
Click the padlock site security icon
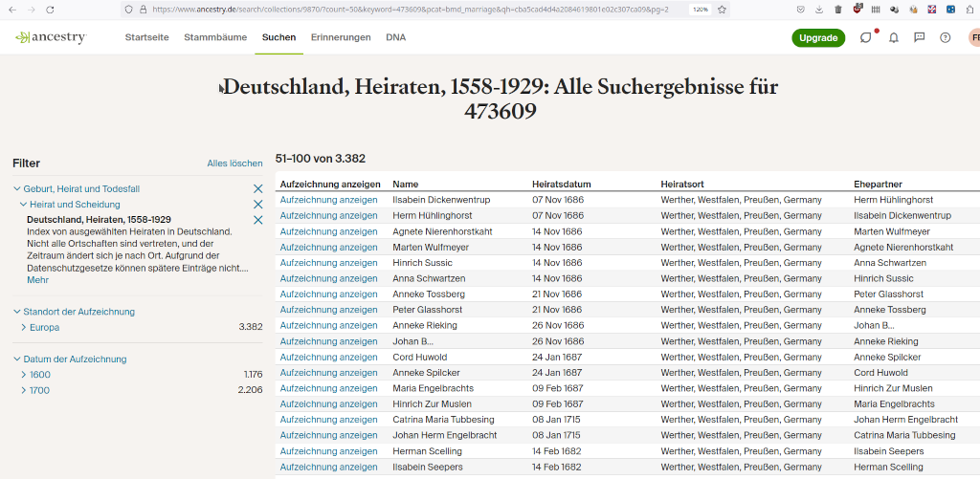pyautogui.click(x=144, y=10)
